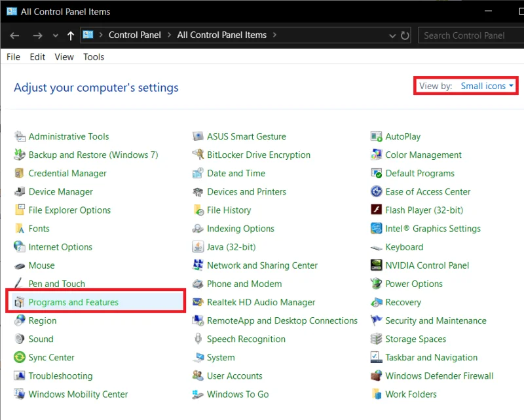Open the System link
Image resolution: width=524 pixels, height=420 pixels.
click(x=221, y=357)
